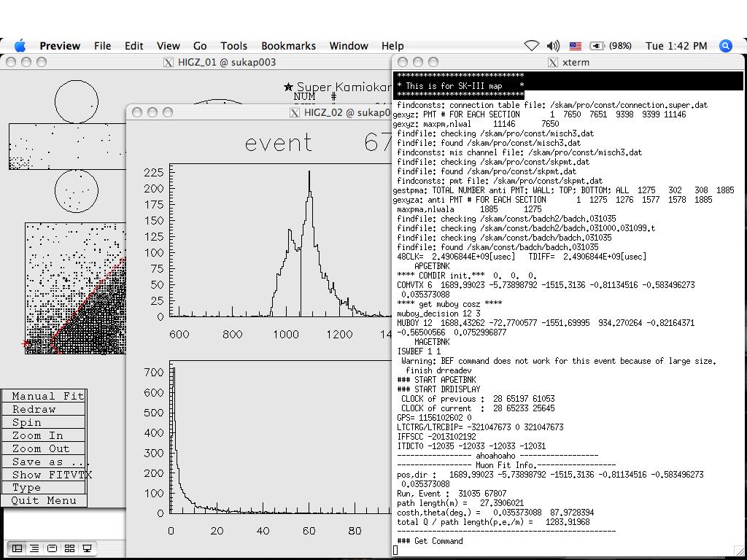Click the menu bar clock Tue 1:42 PM
747x560 pixels.
tap(676, 46)
